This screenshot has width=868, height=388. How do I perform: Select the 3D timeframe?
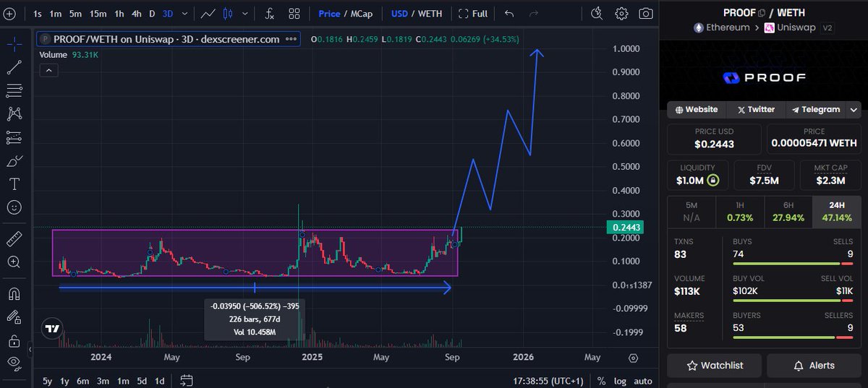click(x=169, y=13)
